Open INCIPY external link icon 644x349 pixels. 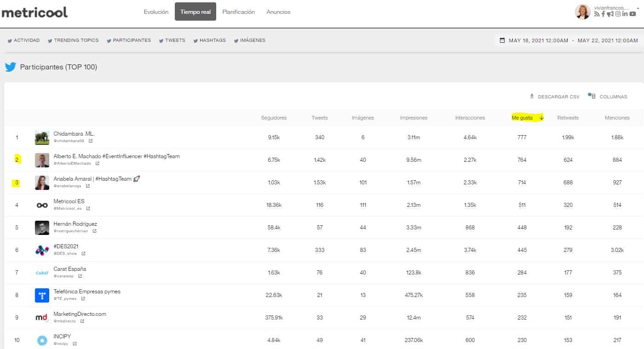click(x=75, y=344)
